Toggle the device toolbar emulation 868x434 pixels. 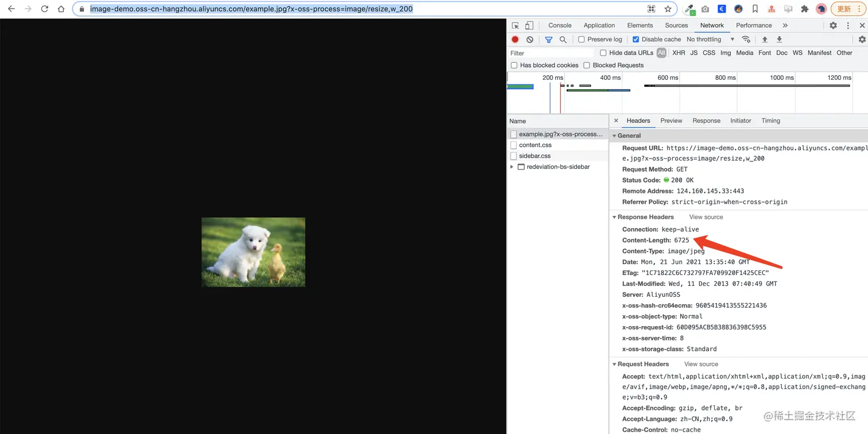click(x=529, y=25)
